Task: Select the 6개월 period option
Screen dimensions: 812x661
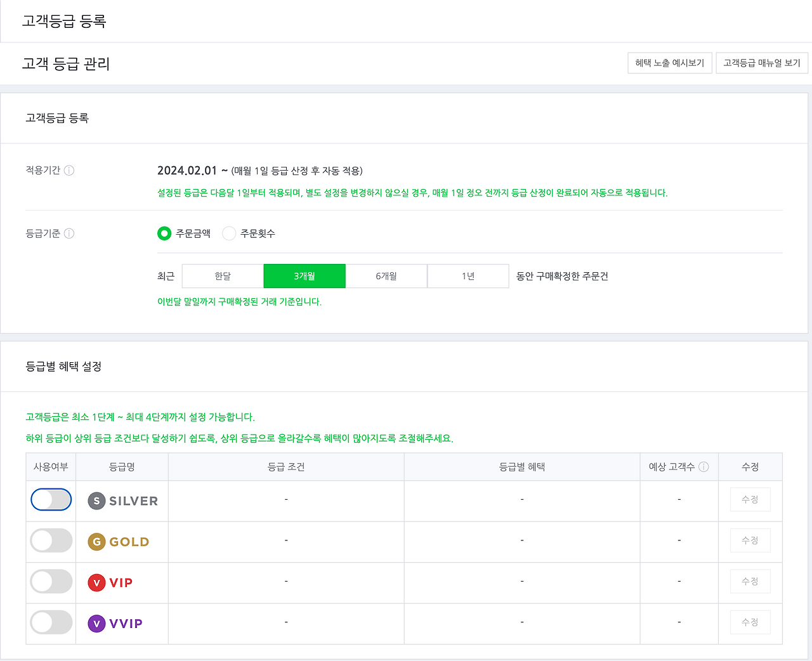Action: (x=386, y=276)
